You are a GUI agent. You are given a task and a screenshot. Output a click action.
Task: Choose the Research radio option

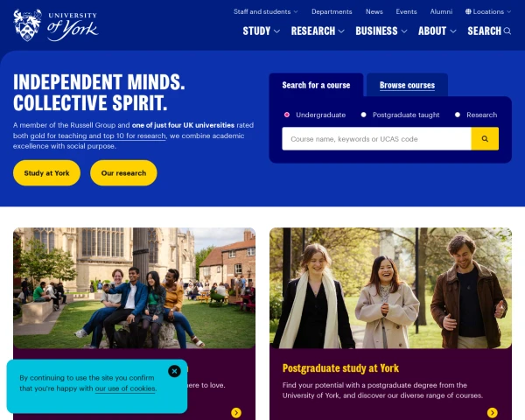[458, 115]
